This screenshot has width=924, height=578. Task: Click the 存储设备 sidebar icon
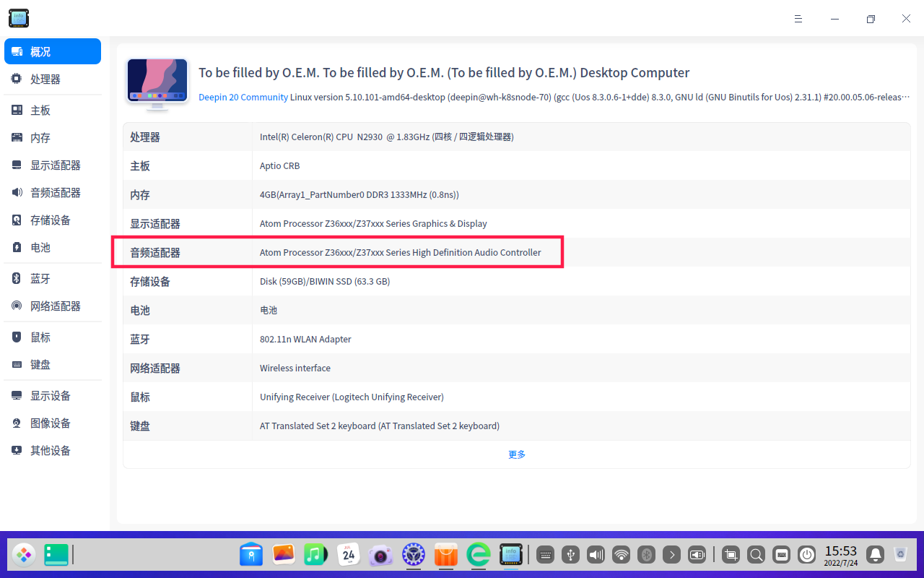(17, 220)
